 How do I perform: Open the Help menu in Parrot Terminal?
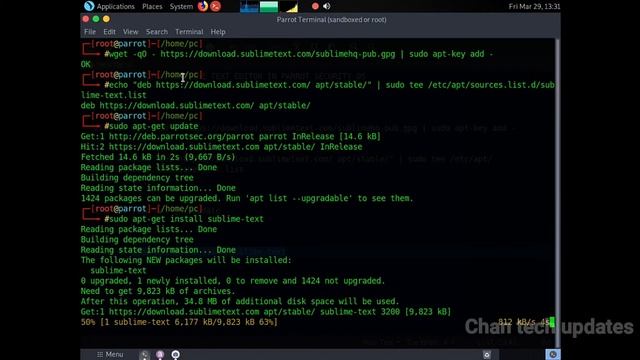pyautogui.click(x=218, y=31)
